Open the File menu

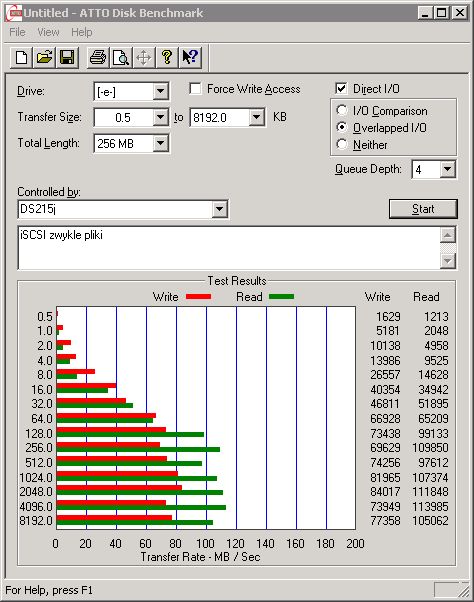[17, 32]
